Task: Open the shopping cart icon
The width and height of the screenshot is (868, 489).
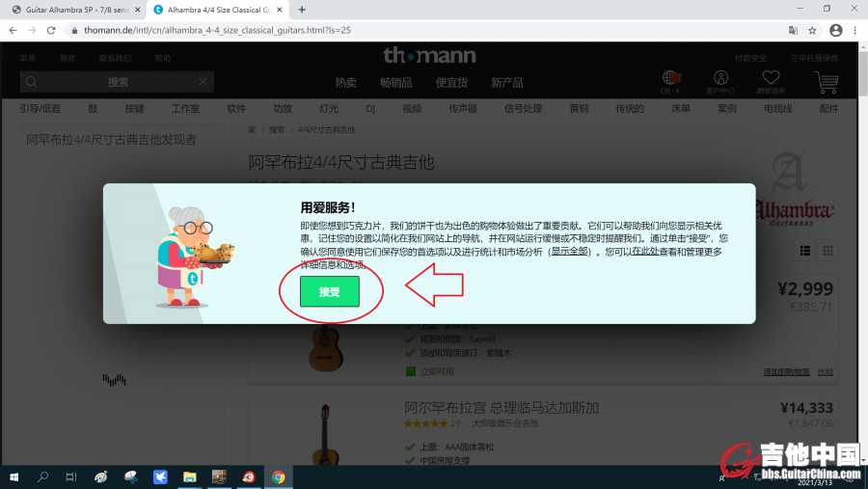Action: point(827,83)
